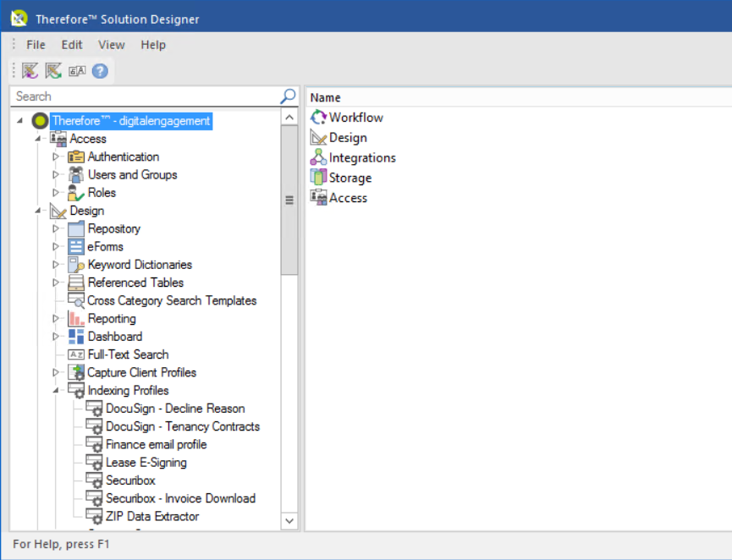Collapse the Indexing Profiles node
This screenshot has width=732, height=560.
[56, 391]
